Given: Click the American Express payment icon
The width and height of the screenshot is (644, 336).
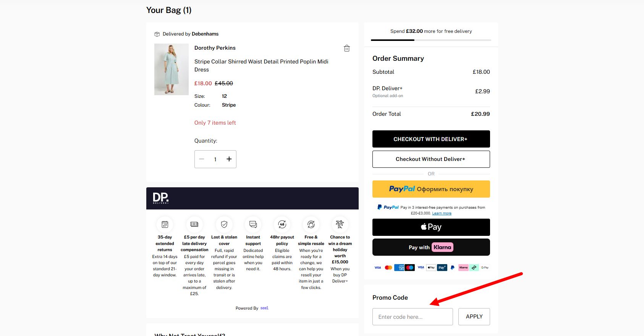Looking at the screenshot, I should pos(399,268).
